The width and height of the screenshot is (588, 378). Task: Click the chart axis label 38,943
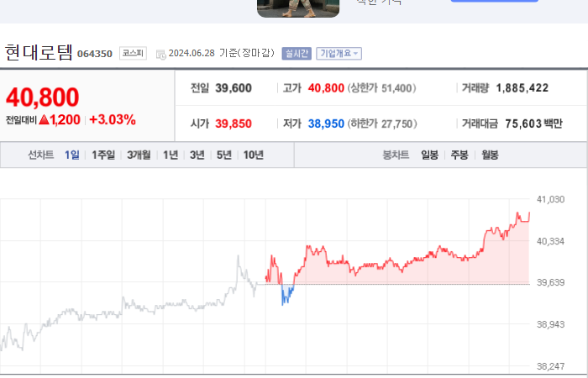[x=550, y=324]
